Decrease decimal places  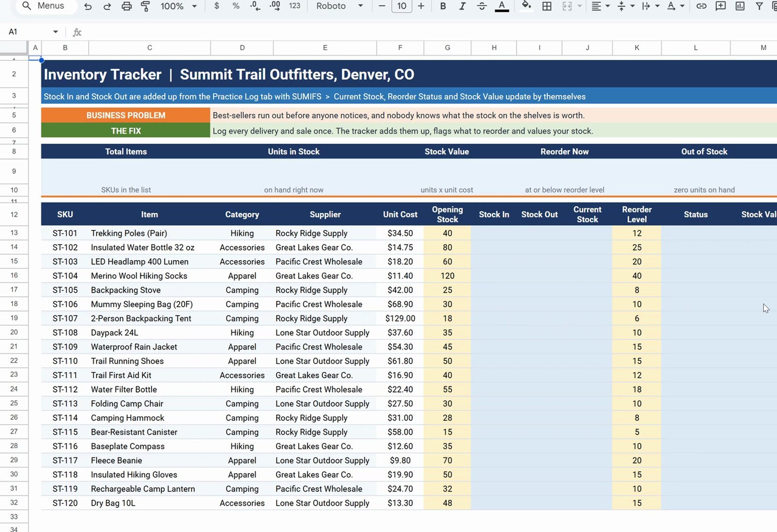pyautogui.click(x=255, y=6)
